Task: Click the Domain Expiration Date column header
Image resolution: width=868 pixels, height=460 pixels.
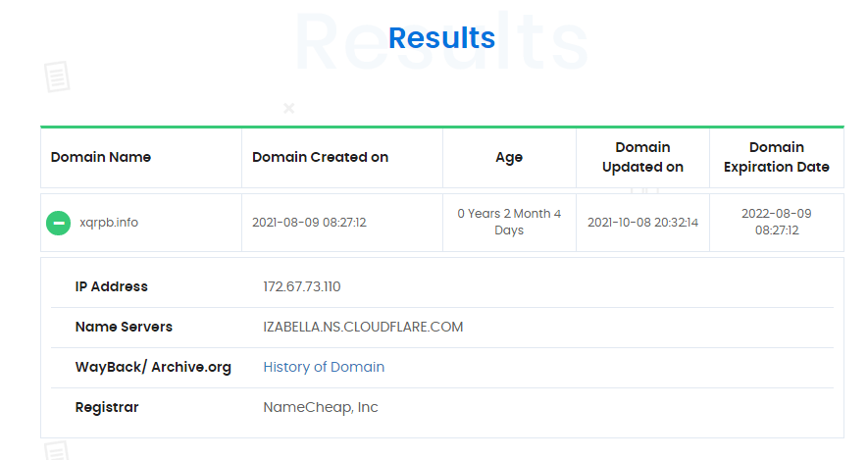Action: coord(777,157)
